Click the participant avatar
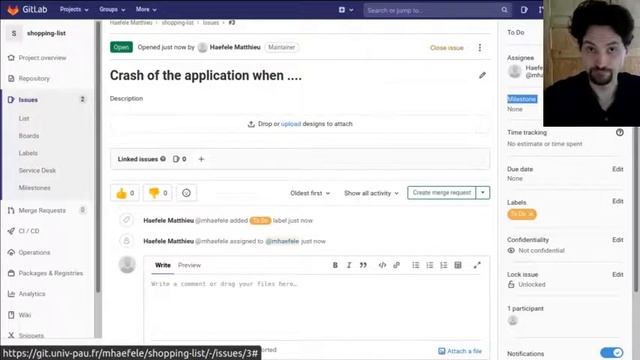The image size is (640, 360). pyautogui.click(x=513, y=320)
